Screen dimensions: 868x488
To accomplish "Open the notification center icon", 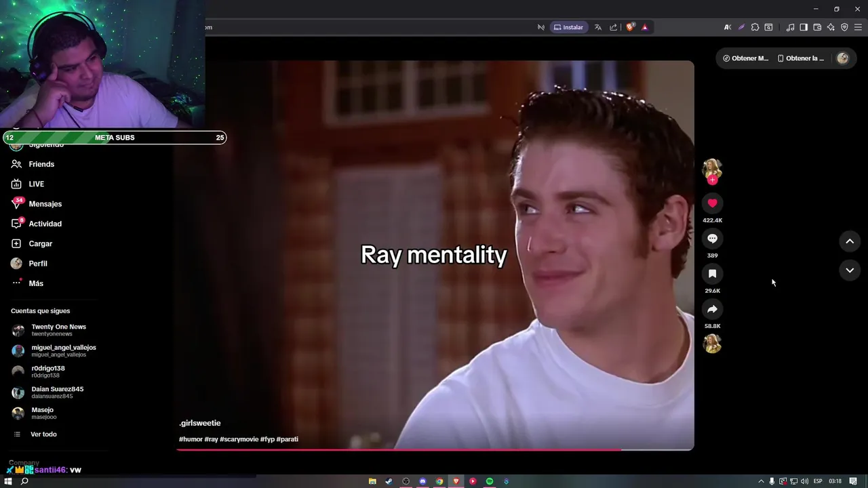I will point(853,481).
